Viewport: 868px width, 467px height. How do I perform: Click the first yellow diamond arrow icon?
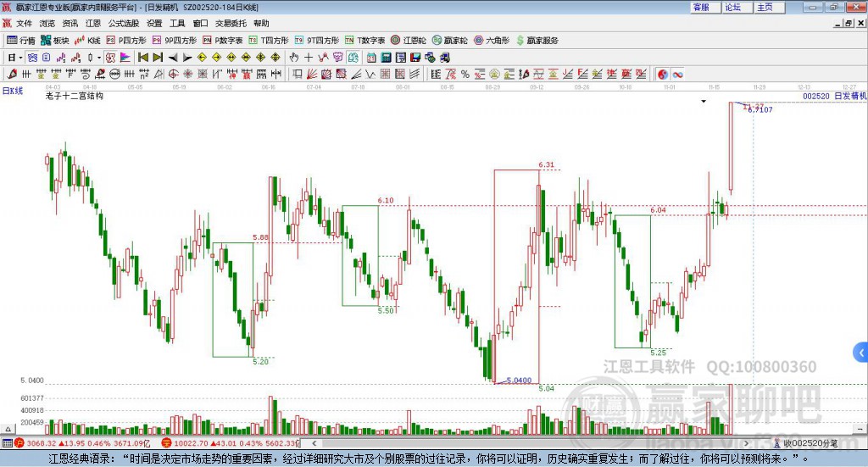(202, 58)
